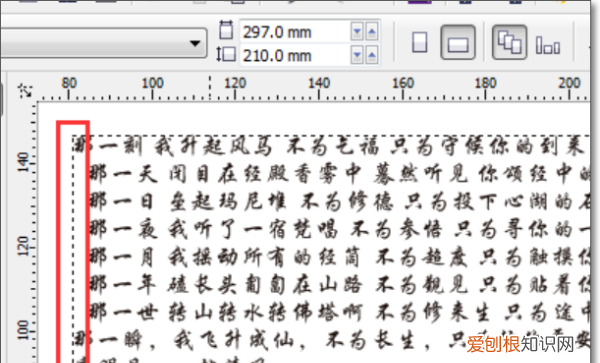The height and width of the screenshot is (363, 600).
Task: Click the text line starting with 那一刻
Action: [329, 147]
